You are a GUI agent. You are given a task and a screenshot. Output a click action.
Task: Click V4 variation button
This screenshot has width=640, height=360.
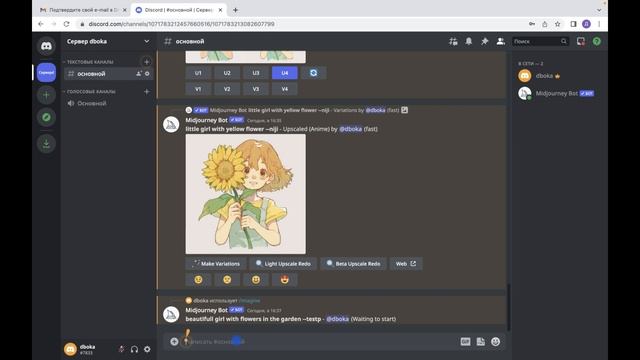coord(284,89)
